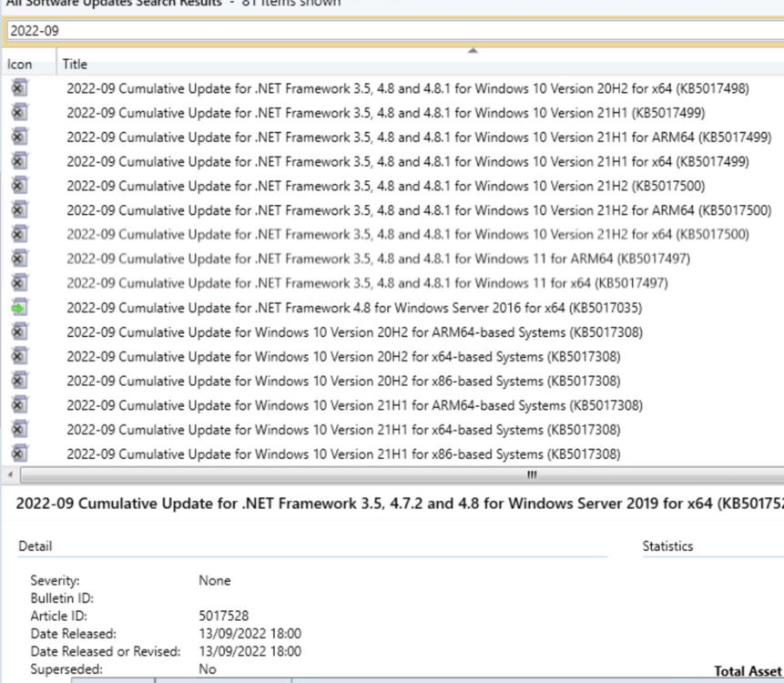The image size is (784, 683).
Task: Click the Statistics section heading
Action: tap(667, 546)
